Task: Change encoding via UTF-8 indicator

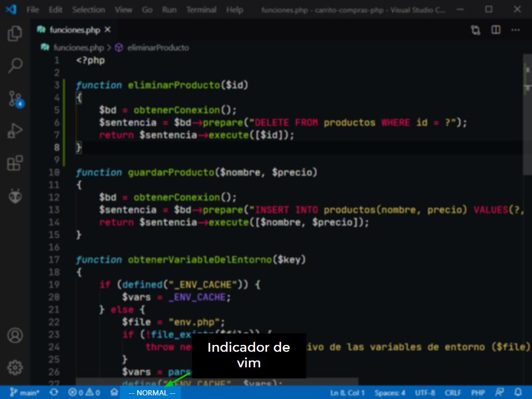Action: (425, 393)
